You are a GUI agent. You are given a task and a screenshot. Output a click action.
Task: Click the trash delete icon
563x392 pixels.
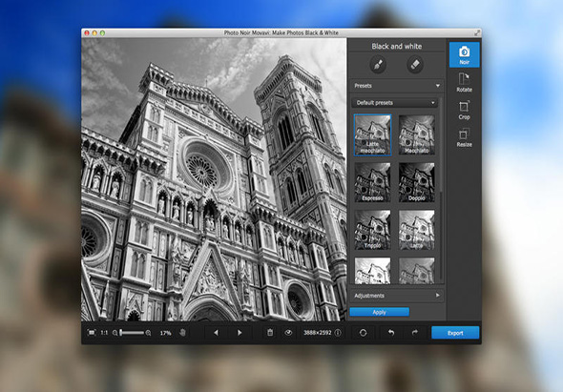[270, 333]
